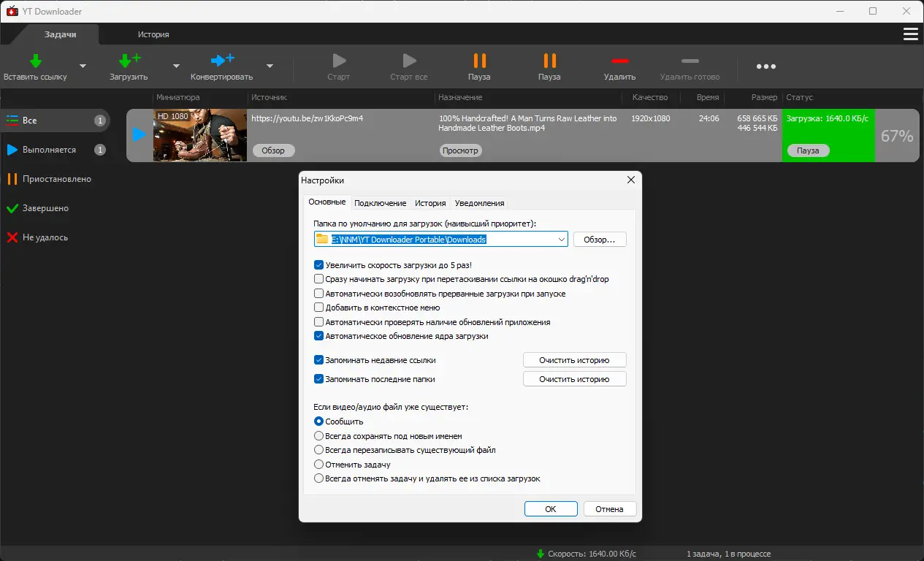This screenshot has width=924, height=561.
Task: Switch to the Основные settings tab
Action: tap(327, 202)
